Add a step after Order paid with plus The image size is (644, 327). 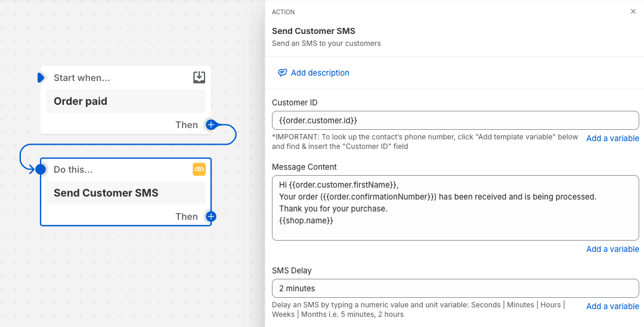pos(210,124)
